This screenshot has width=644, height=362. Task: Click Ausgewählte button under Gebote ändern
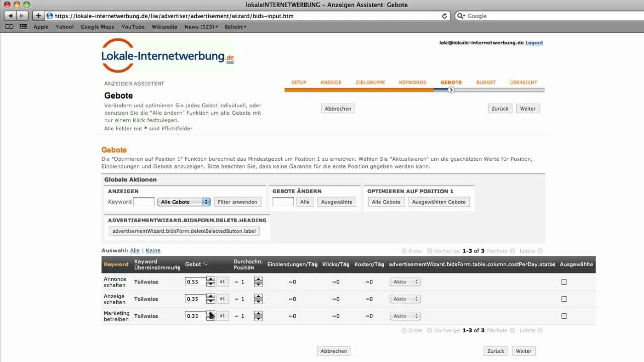click(x=337, y=202)
